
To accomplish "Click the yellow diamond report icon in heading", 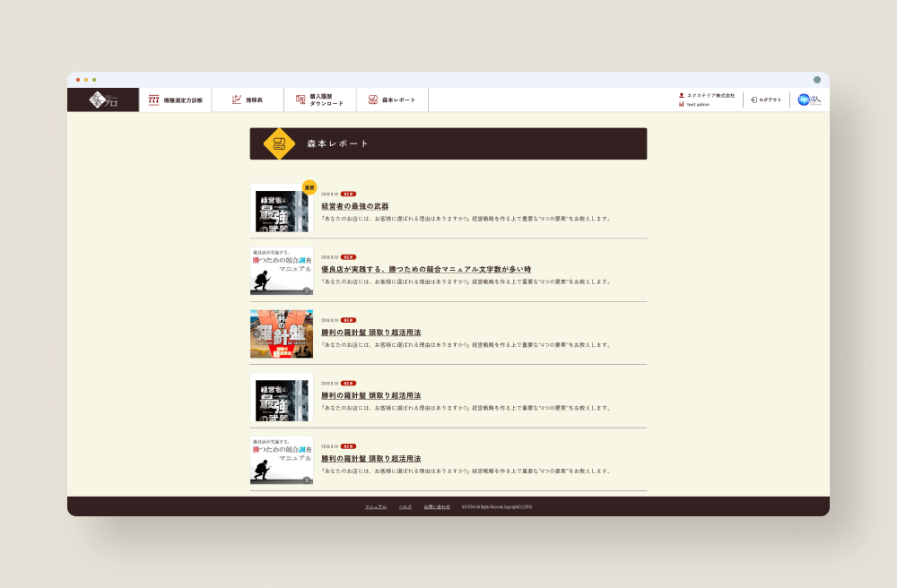I will [x=279, y=143].
